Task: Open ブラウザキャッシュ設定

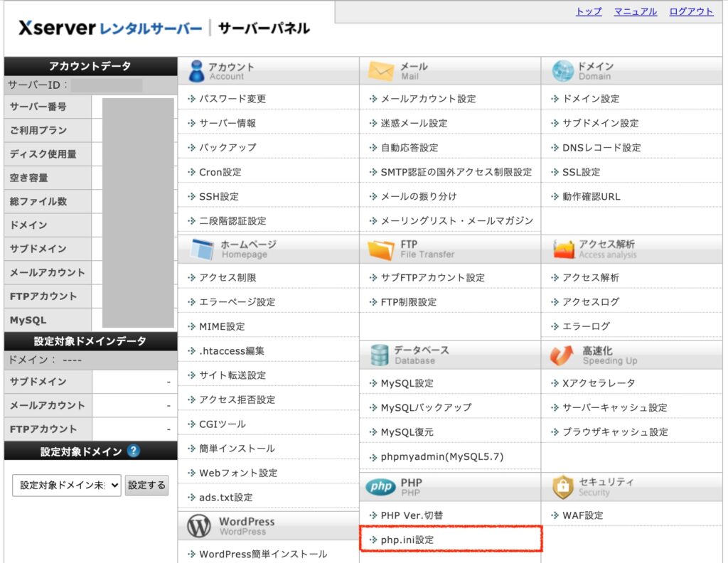Action: [615, 432]
